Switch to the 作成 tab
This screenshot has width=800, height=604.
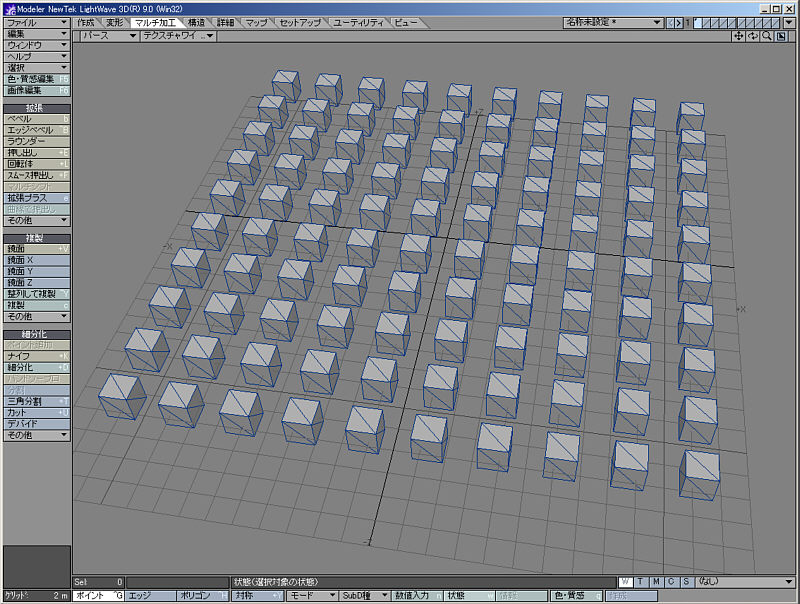pyautogui.click(x=86, y=22)
